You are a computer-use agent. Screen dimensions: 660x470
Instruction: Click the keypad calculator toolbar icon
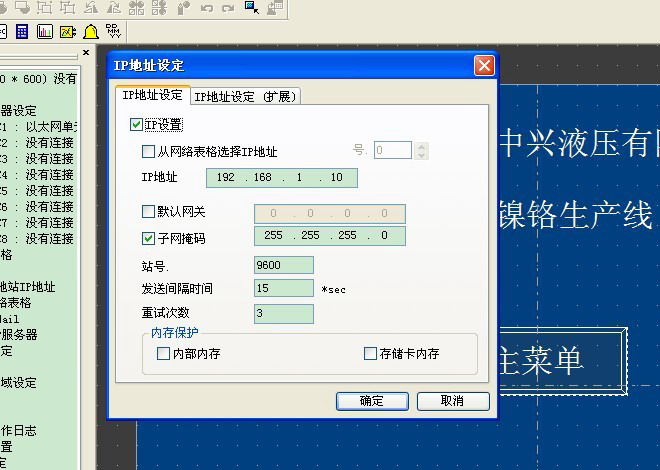(x=20, y=32)
